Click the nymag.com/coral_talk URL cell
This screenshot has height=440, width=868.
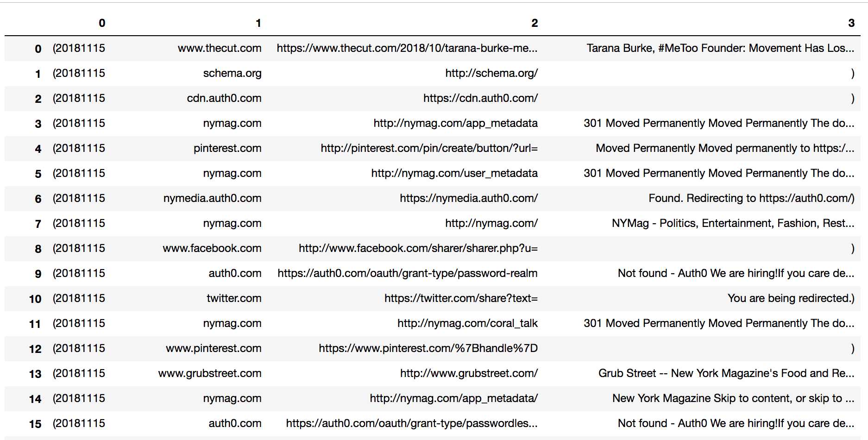467,323
